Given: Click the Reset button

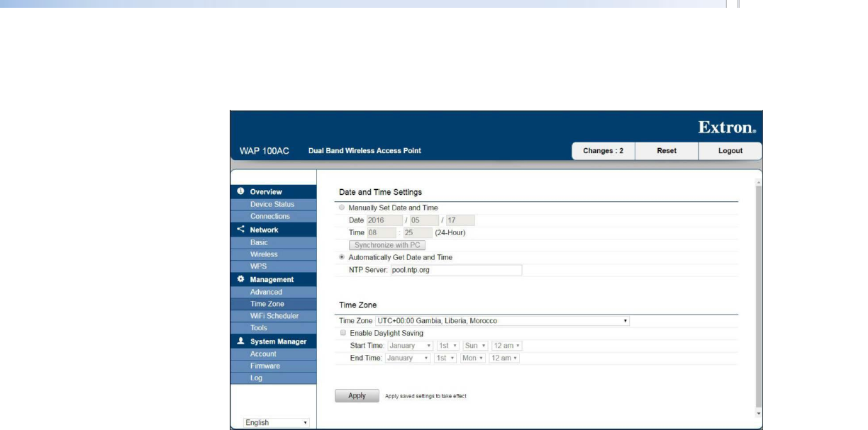Looking at the screenshot, I should point(667,151).
